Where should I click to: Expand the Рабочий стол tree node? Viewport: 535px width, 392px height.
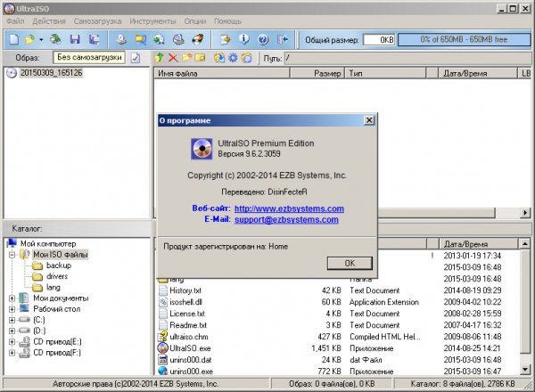12,309
